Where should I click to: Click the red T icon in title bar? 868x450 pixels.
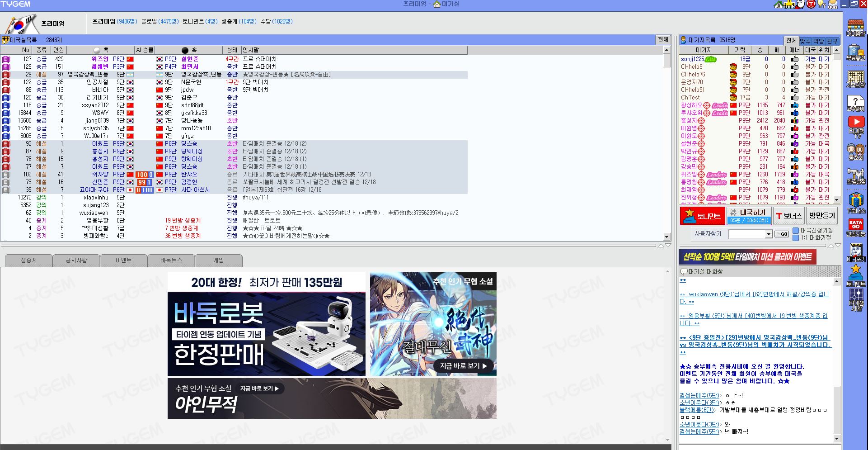pos(811,4)
